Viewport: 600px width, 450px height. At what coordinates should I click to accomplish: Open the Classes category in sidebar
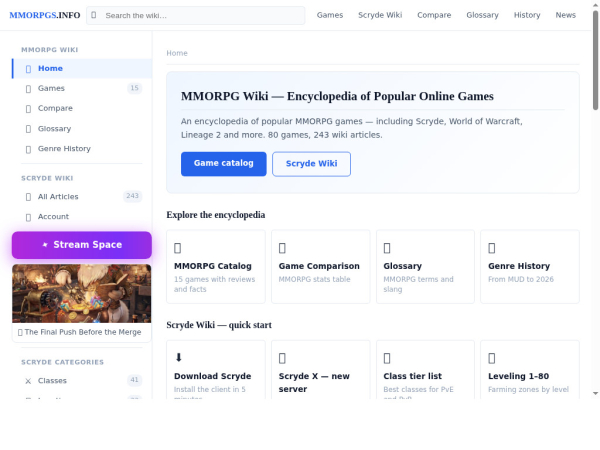pyautogui.click(x=82, y=381)
